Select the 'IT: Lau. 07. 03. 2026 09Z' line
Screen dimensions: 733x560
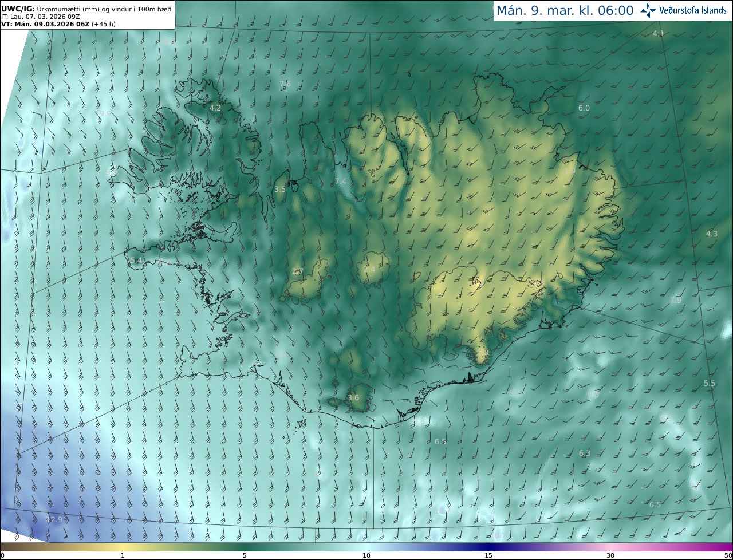pos(40,17)
